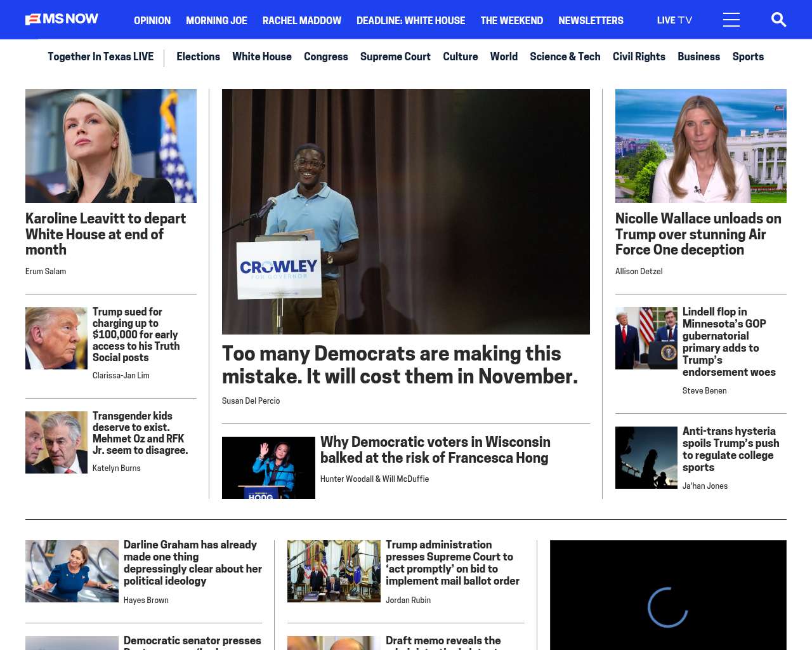
Task: Open Hunter Woodall & Will McDuffie byline
Action: [374, 479]
